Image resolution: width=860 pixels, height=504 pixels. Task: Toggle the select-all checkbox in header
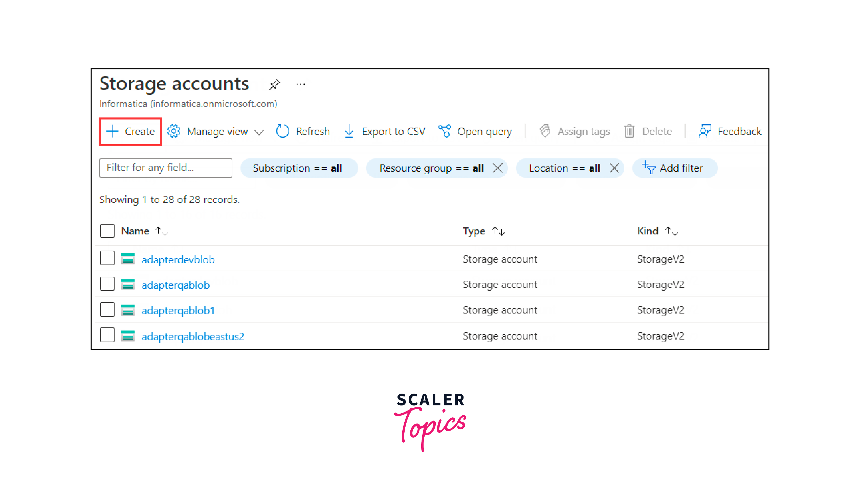pyautogui.click(x=107, y=231)
